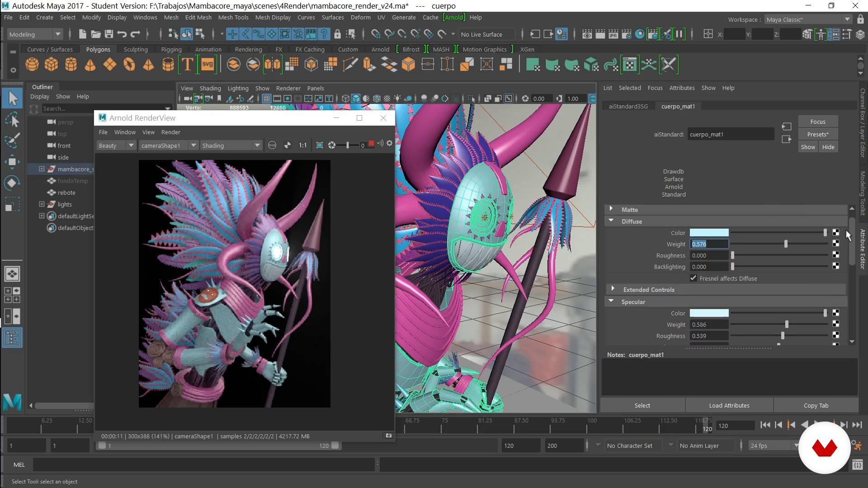Screen dimensions: 868x488
Task: Click the Save Scene icon
Action: (x=108, y=34)
